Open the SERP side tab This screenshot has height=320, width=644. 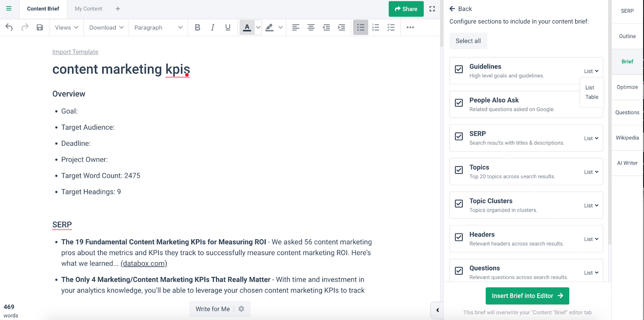click(627, 11)
